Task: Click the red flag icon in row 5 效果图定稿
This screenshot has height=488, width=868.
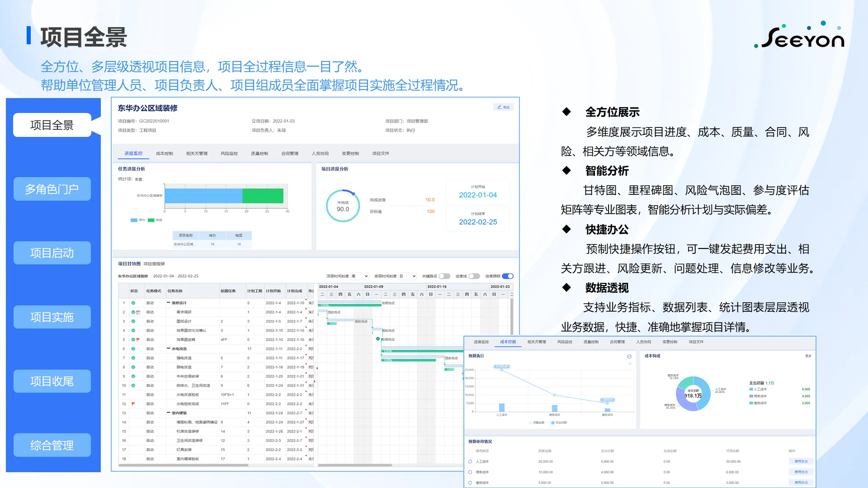Action: tap(138, 339)
